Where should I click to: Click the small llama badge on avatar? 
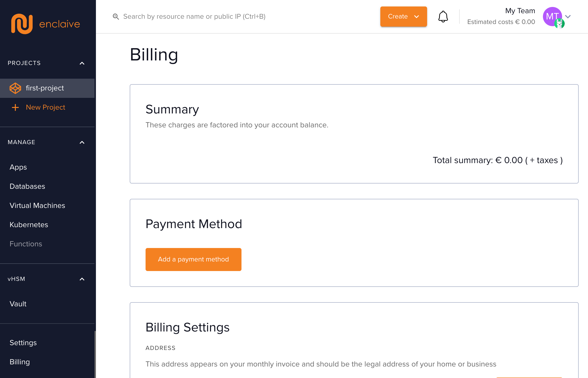[x=559, y=24]
